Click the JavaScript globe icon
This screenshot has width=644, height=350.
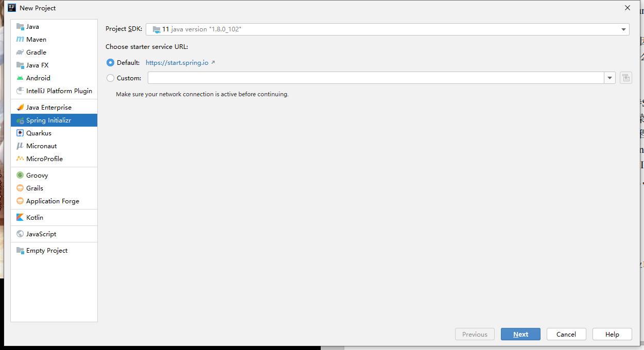pyautogui.click(x=20, y=234)
